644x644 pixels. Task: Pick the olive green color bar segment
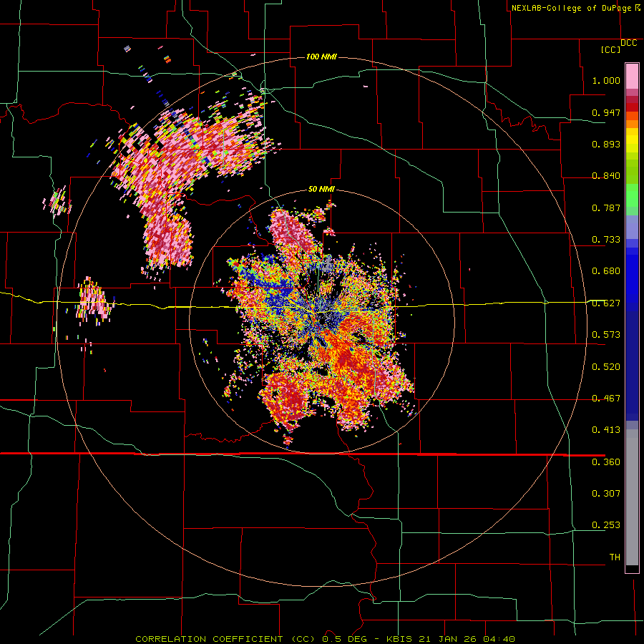coord(632,171)
